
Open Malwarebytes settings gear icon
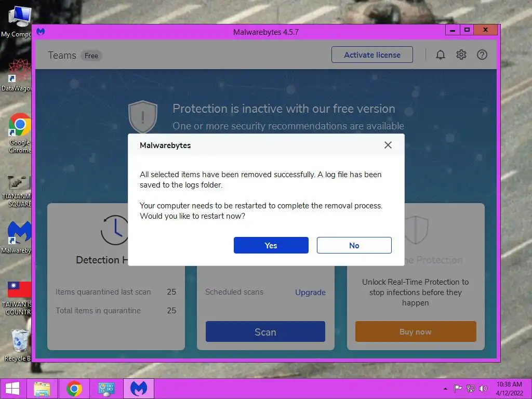(x=461, y=55)
